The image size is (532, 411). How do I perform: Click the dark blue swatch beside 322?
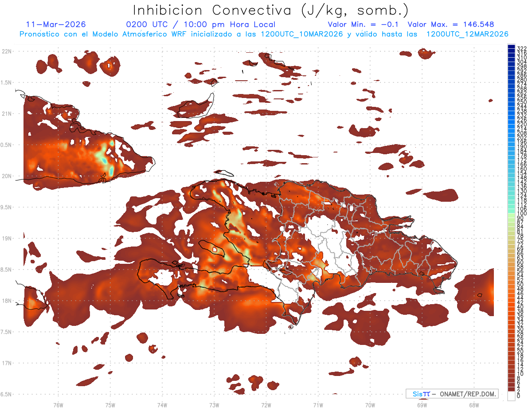pyautogui.click(x=511, y=47)
